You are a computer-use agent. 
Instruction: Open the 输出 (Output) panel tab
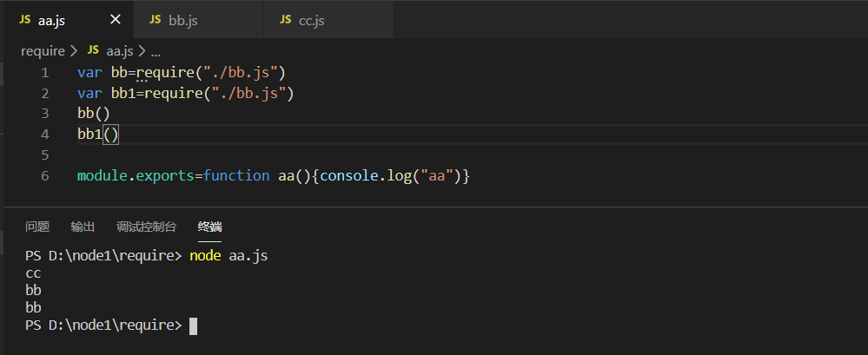tap(83, 227)
